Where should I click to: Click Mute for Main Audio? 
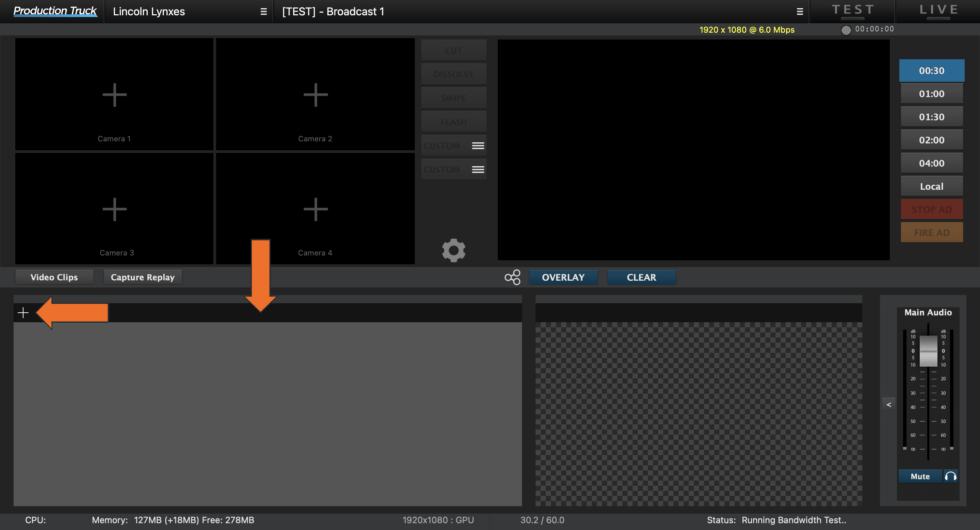(920, 476)
